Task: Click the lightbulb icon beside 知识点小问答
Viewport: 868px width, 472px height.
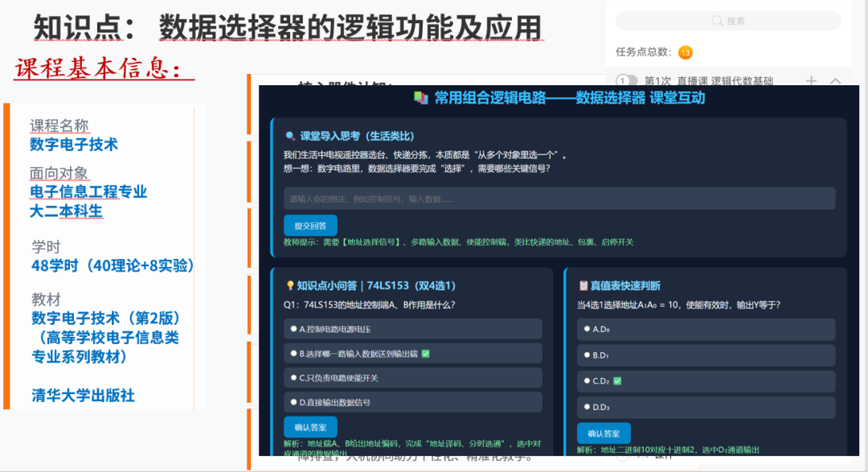Action: point(290,285)
